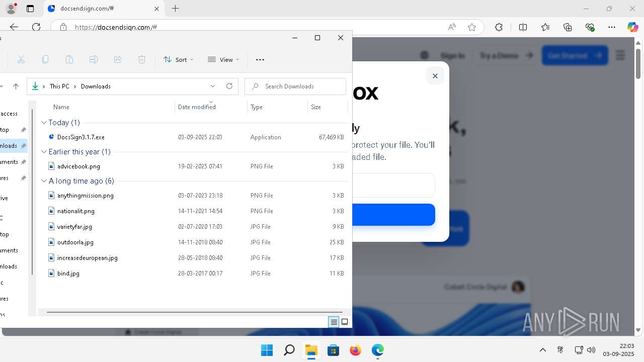The width and height of the screenshot is (644, 362).
Task: Open Firefox from the taskbar
Action: click(x=355, y=350)
